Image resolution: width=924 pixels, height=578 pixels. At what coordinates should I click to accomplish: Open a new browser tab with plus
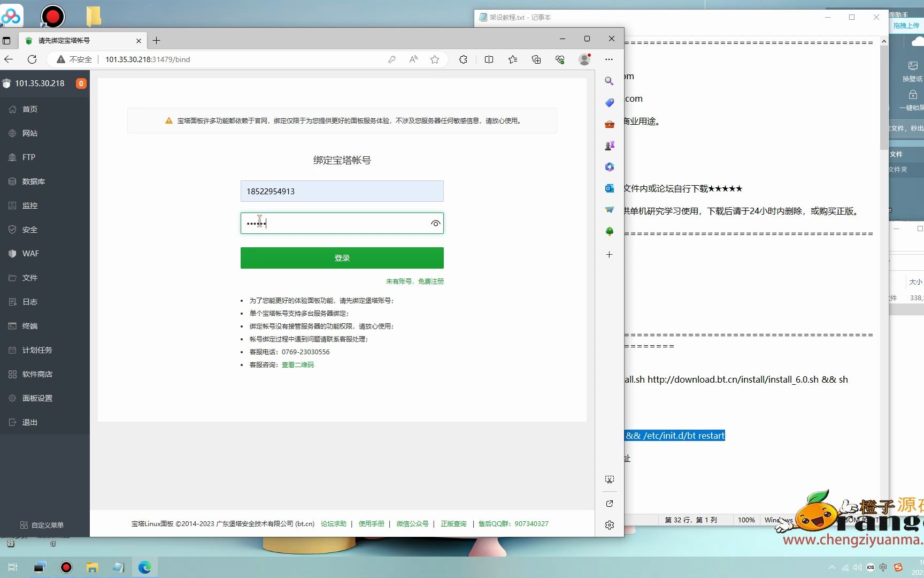tap(156, 41)
